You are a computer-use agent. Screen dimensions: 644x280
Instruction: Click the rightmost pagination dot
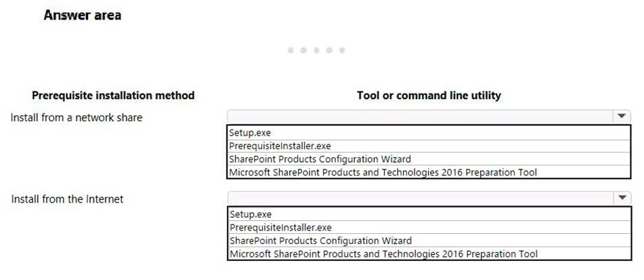[x=342, y=50]
